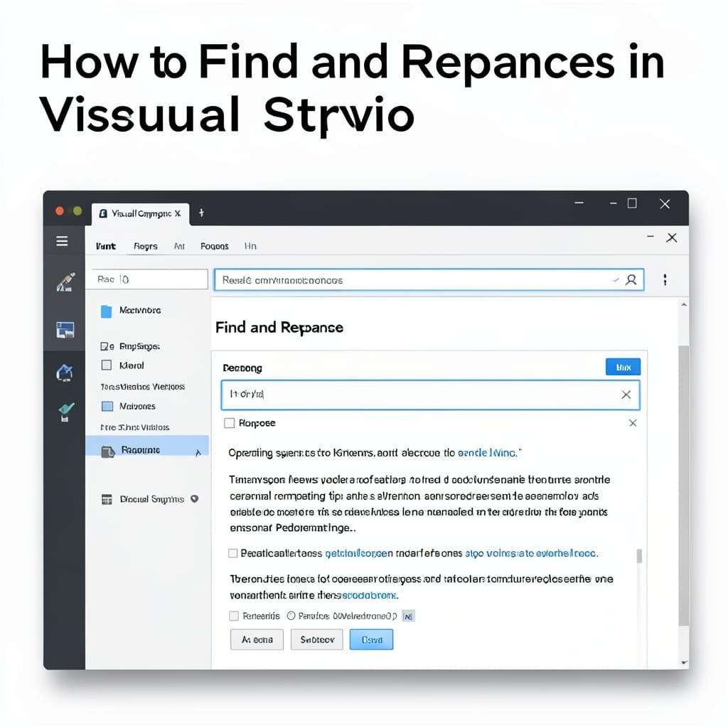Toggle the RnpSirges checkbox

[x=105, y=346]
